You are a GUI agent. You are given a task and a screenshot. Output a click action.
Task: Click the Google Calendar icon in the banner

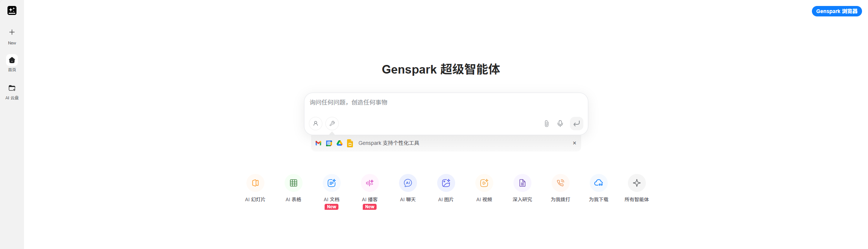click(329, 143)
